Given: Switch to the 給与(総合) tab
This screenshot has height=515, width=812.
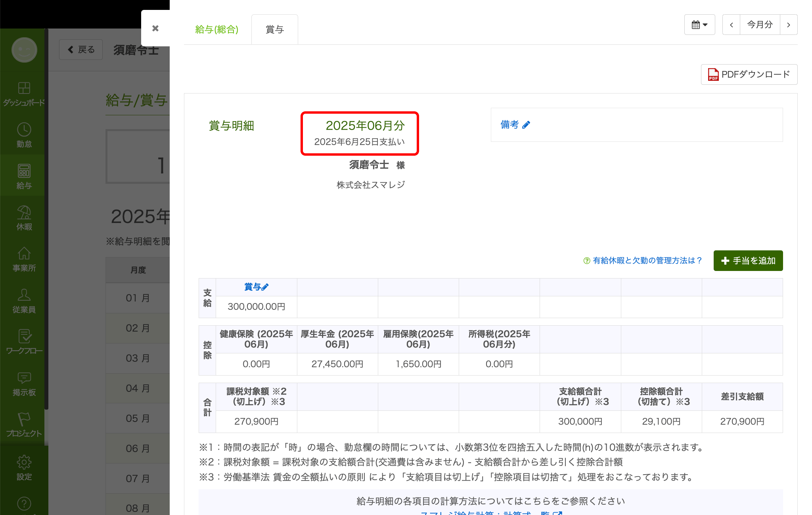Looking at the screenshot, I should (x=217, y=29).
